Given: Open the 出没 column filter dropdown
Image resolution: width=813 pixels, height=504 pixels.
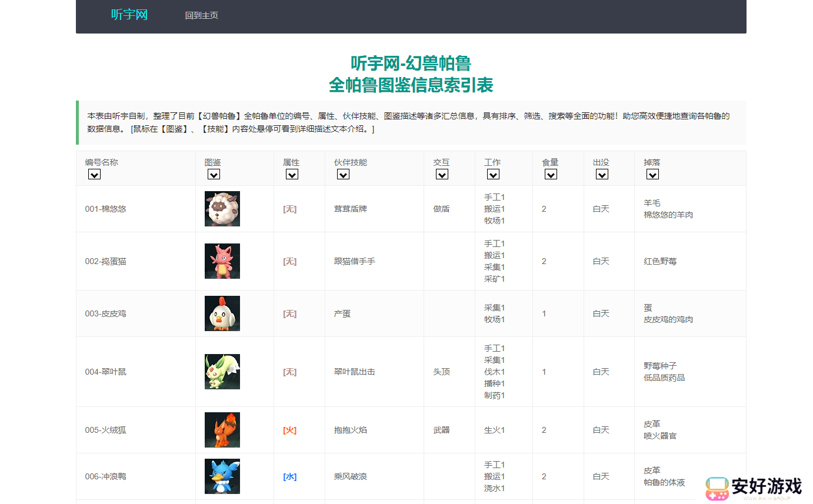Looking at the screenshot, I should [x=601, y=174].
